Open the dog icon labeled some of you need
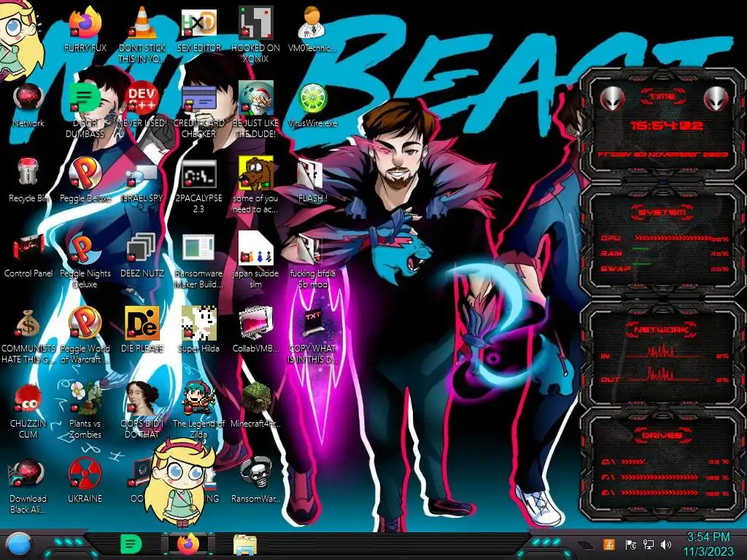The height and width of the screenshot is (560, 747). click(255, 172)
